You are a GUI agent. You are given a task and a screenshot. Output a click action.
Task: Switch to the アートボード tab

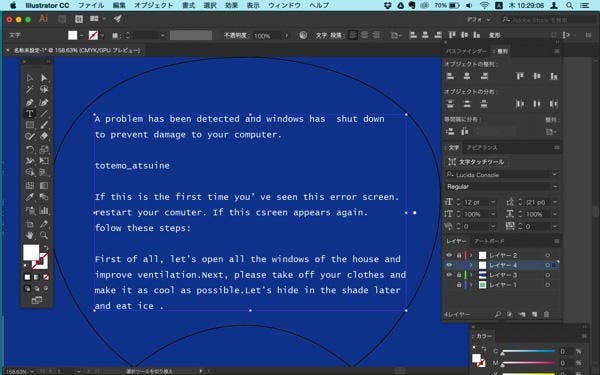tap(489, 241)
